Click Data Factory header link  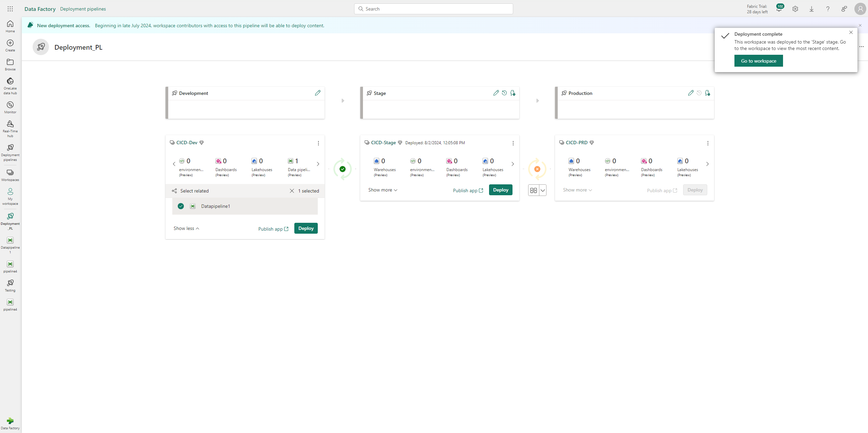click(x=40, y=9)
